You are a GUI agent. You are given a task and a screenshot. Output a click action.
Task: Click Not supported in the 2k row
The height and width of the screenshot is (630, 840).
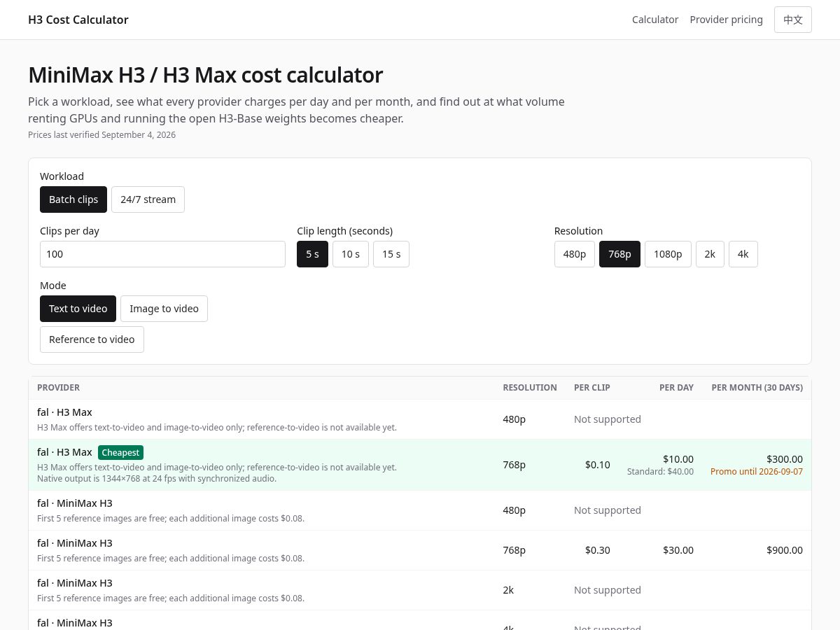click(608, 590)
